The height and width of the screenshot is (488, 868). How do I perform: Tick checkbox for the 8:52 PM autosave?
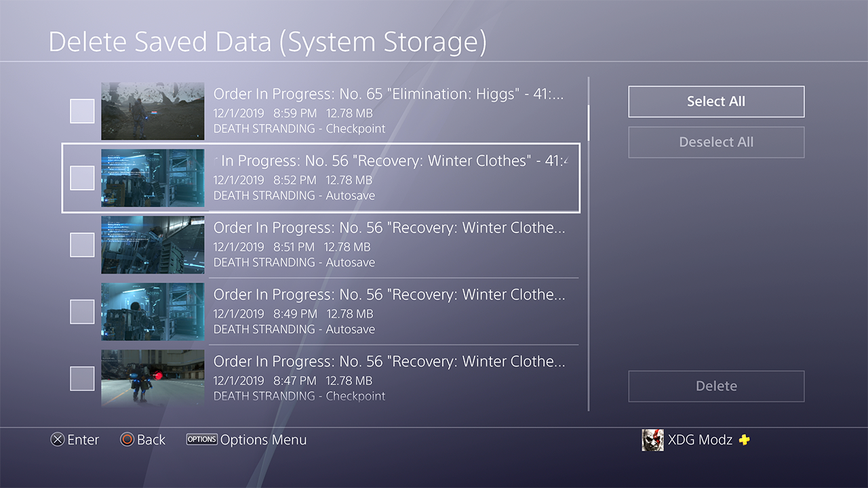82,178
